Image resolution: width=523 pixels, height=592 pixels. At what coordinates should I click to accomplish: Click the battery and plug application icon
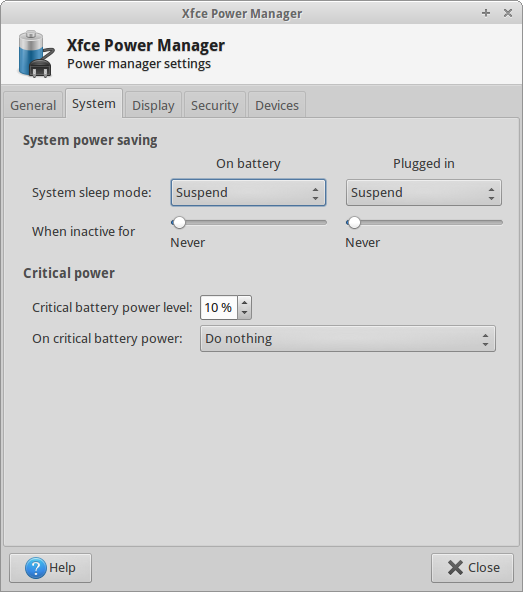point(36,54)
